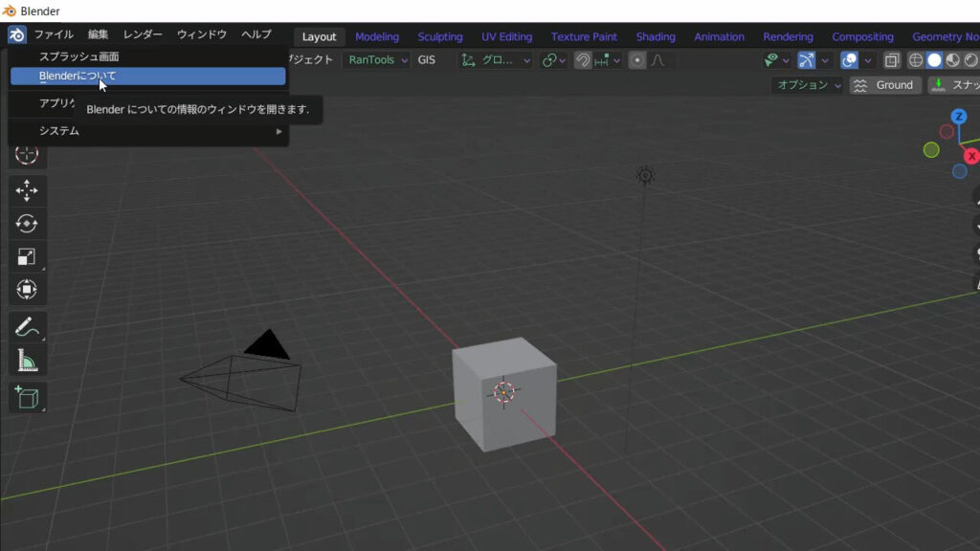980x551 pixels.
Task: Click the GIS menu button
Action: pos(427,60)
